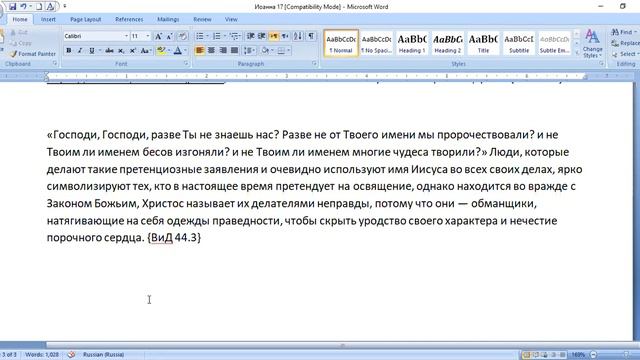Click the Russian (Russia) language indicator

(x=103, y=354)
